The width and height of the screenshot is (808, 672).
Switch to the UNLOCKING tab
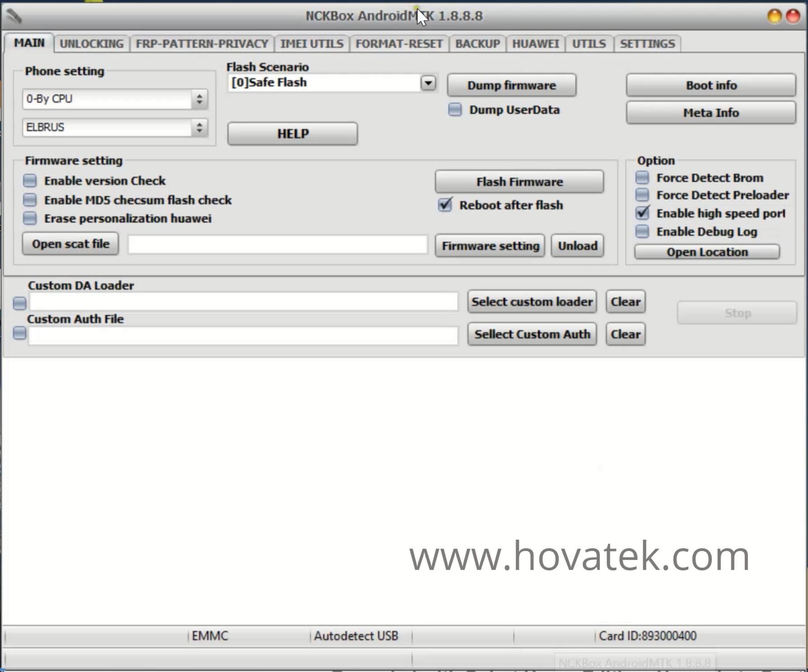(91, 43)
